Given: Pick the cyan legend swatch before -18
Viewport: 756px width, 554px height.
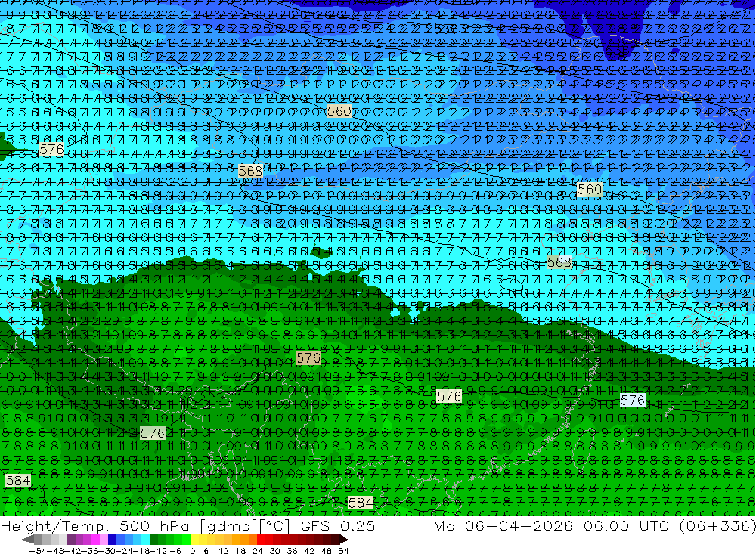Looking at the screenshot, I should click(x=146, y=539).
